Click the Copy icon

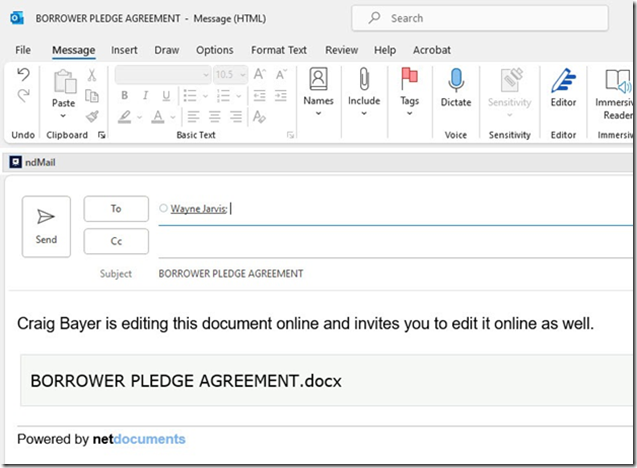coord(92,96)
